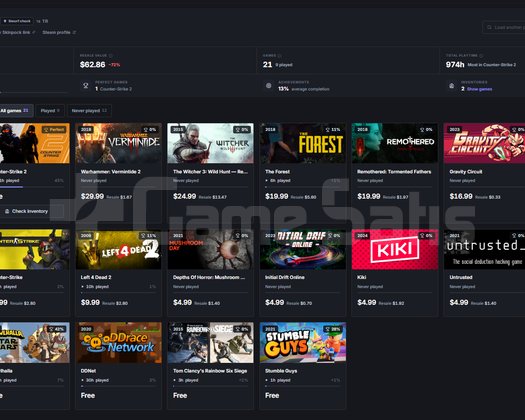Click the Tom Clancy's Rainbow Six Siege title

point(210,371)
